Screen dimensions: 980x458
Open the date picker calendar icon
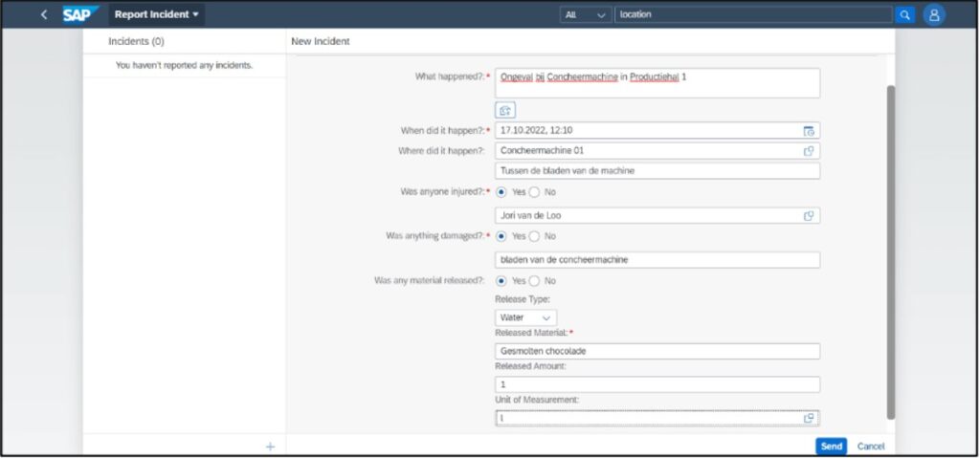[x=809, y=131]
